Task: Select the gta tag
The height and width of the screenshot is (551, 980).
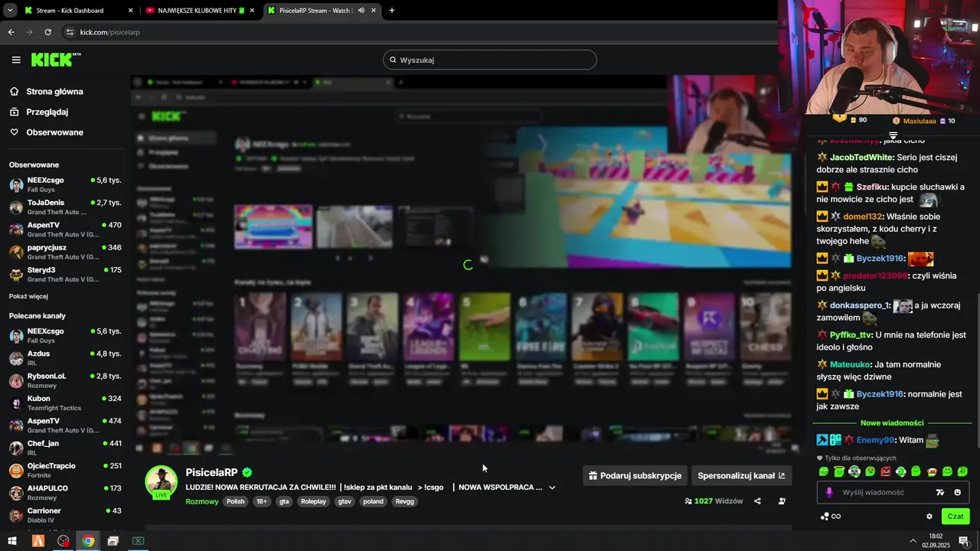Action: pos(284,501)
